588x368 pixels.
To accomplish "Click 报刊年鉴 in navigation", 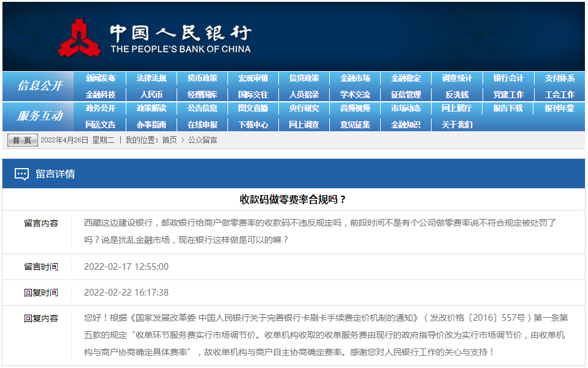I will tap(560, 108).
